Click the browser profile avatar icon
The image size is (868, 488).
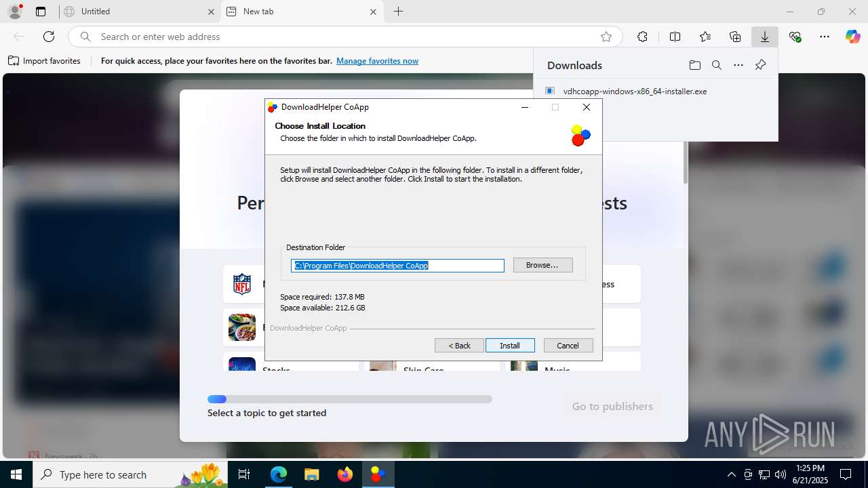15,12
